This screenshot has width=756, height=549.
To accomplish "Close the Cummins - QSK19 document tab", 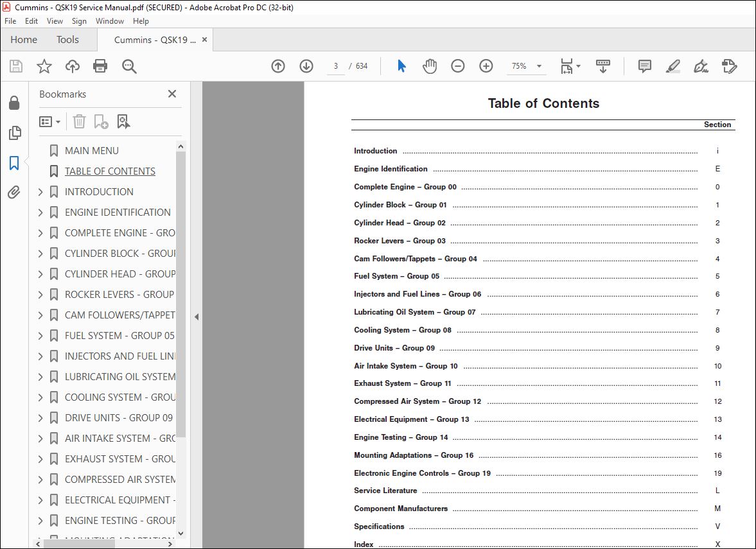I will tap(204, 40).
